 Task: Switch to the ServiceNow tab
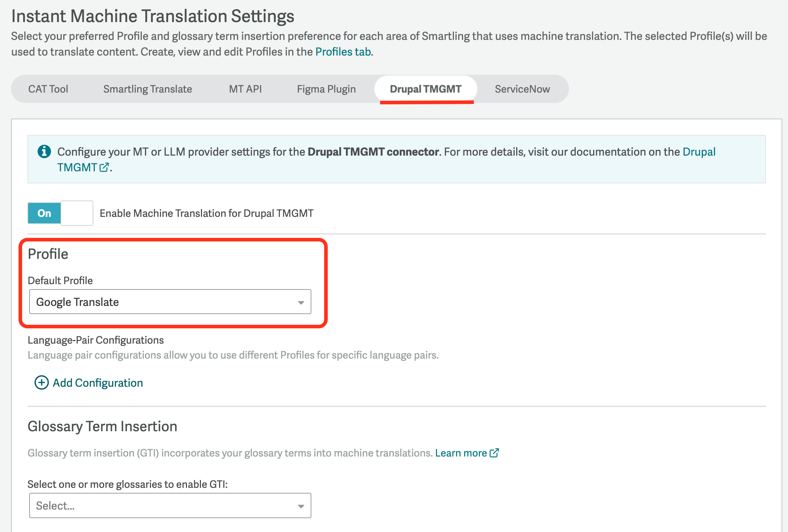click(x=522, y=89)
